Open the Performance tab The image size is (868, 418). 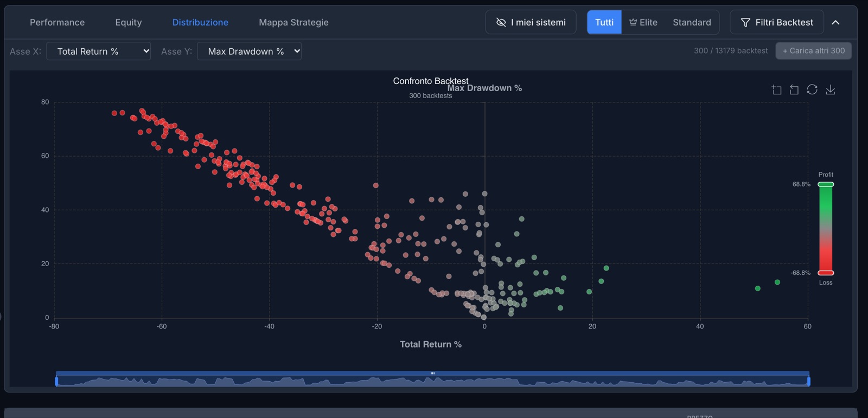click(57, 22)
